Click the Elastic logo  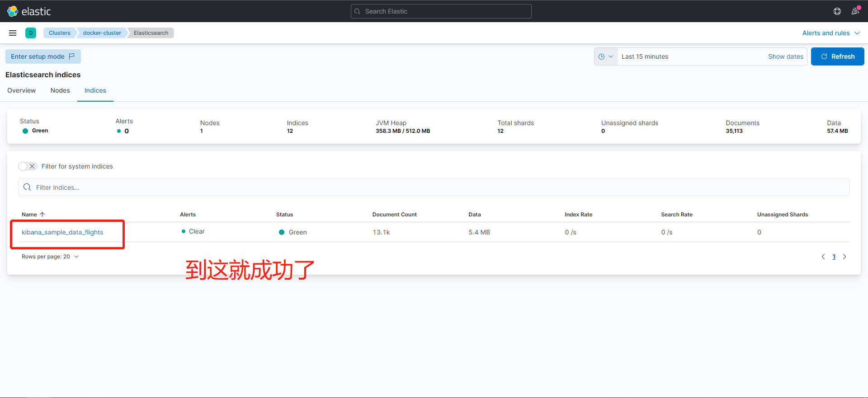29,11
